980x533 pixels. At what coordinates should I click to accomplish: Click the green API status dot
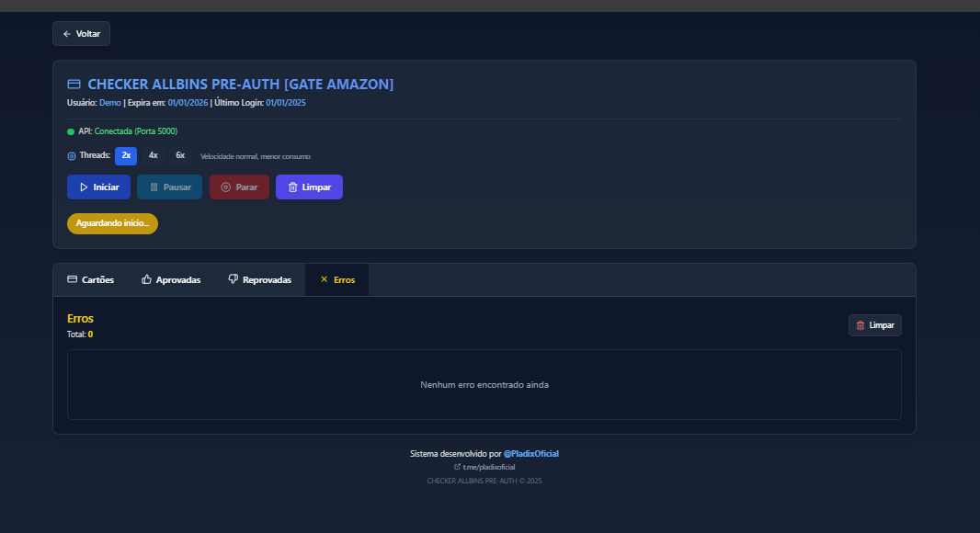[x=71, y=131]
